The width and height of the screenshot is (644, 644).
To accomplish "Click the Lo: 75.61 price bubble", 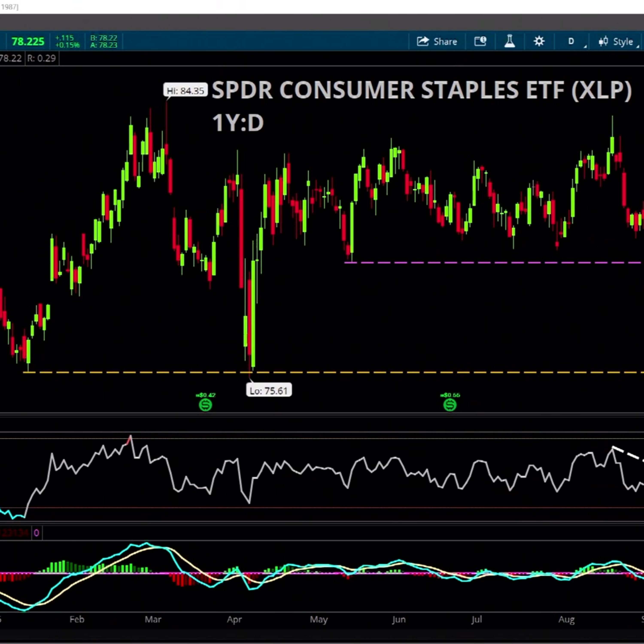I will coord(269,390).
